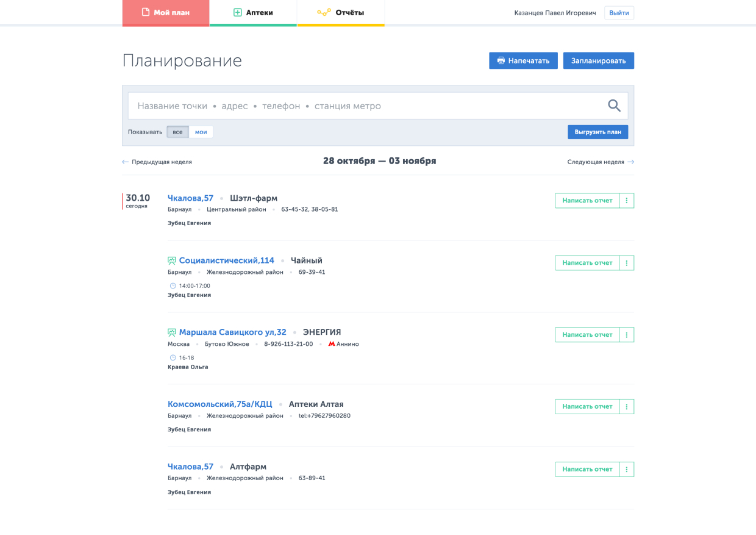Image resolution: width=756 pixels, height=535 pixels.
Task: Click the clock icon next to 16-18
Action: click(x=173, y=358)
